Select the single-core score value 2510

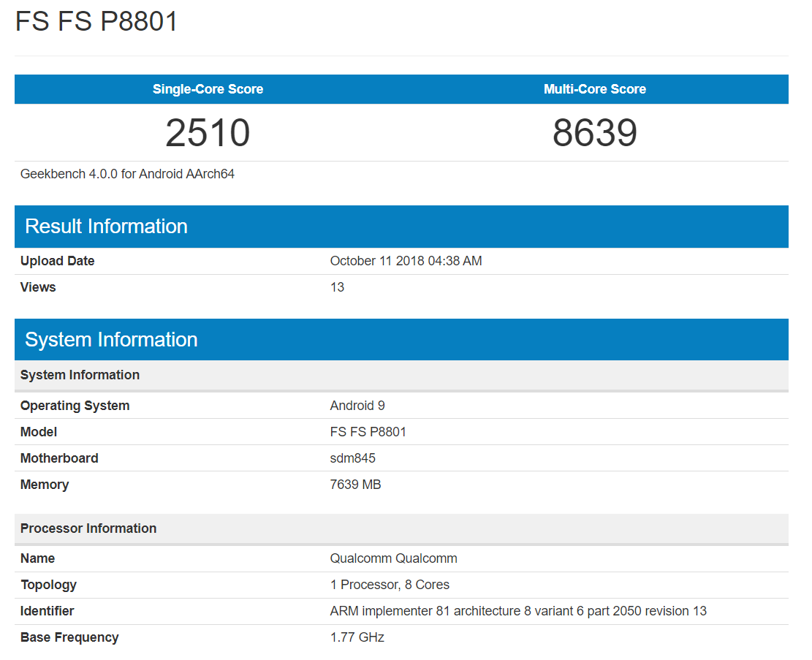tap(208, 133)
